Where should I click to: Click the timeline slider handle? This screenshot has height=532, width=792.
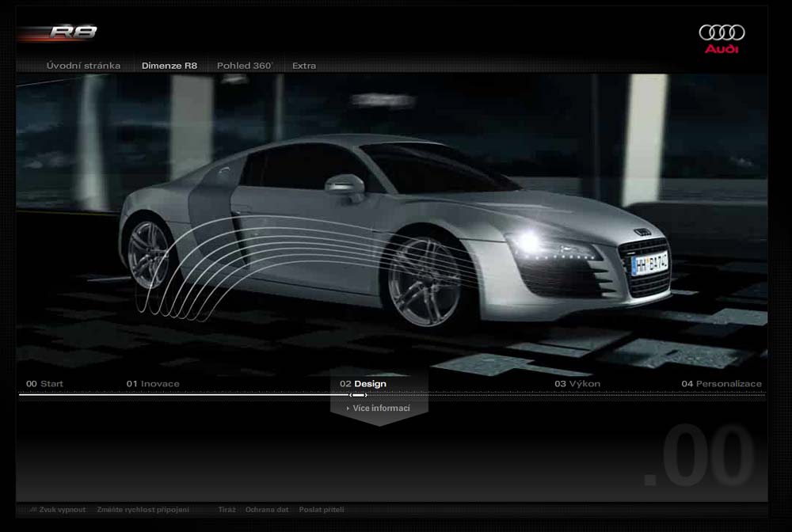[x=359, y=395]
